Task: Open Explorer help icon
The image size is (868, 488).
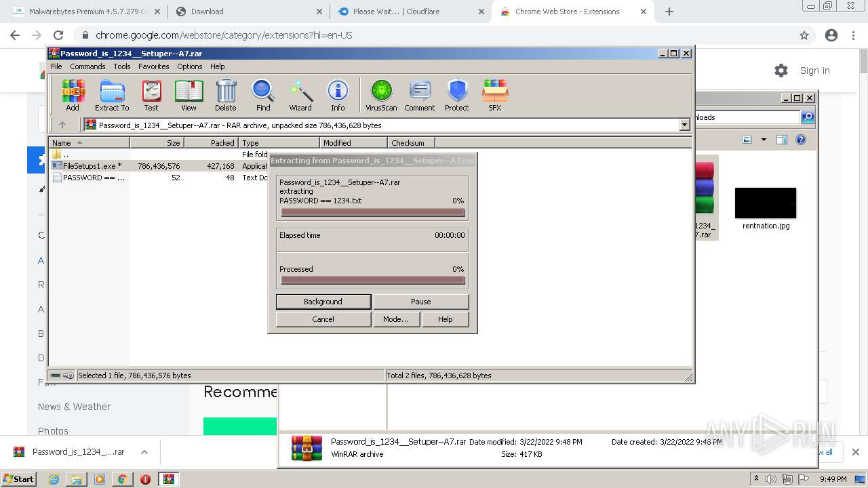Action: 801,140
